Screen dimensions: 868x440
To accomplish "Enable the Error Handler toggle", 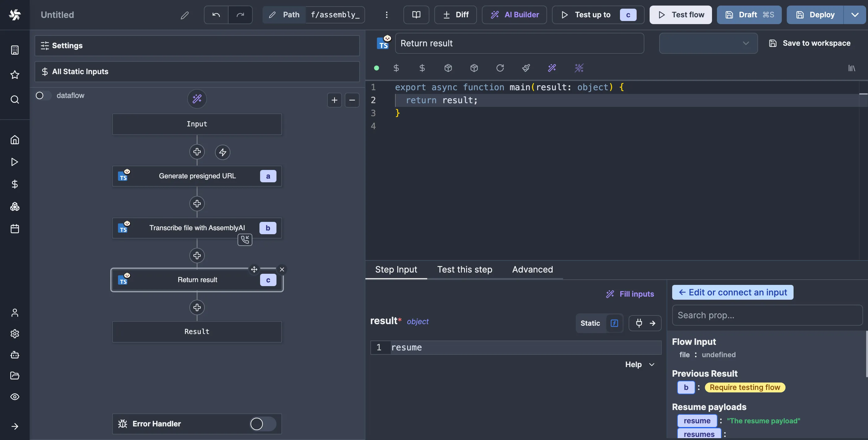I will (263, 424).
